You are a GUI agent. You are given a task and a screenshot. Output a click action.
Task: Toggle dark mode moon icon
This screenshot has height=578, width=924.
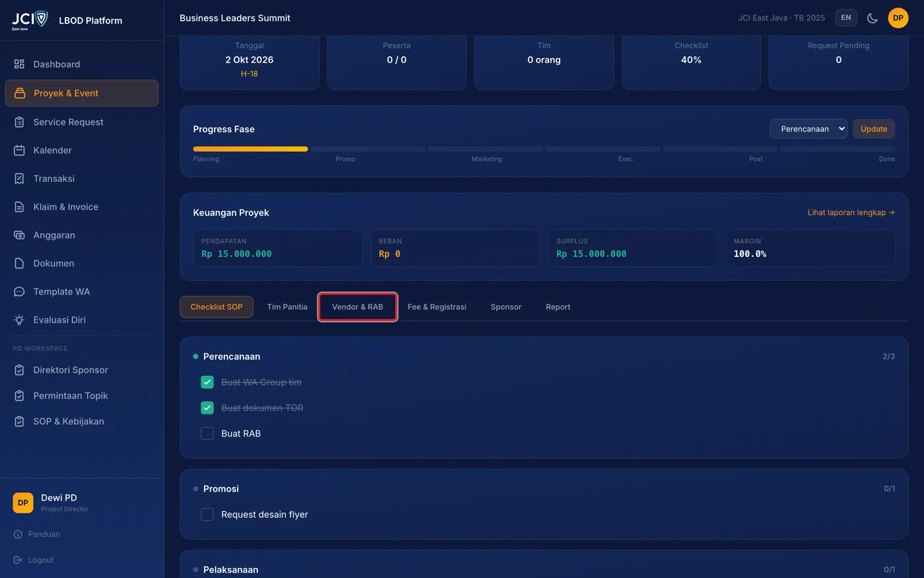click(x=873, y=18)
